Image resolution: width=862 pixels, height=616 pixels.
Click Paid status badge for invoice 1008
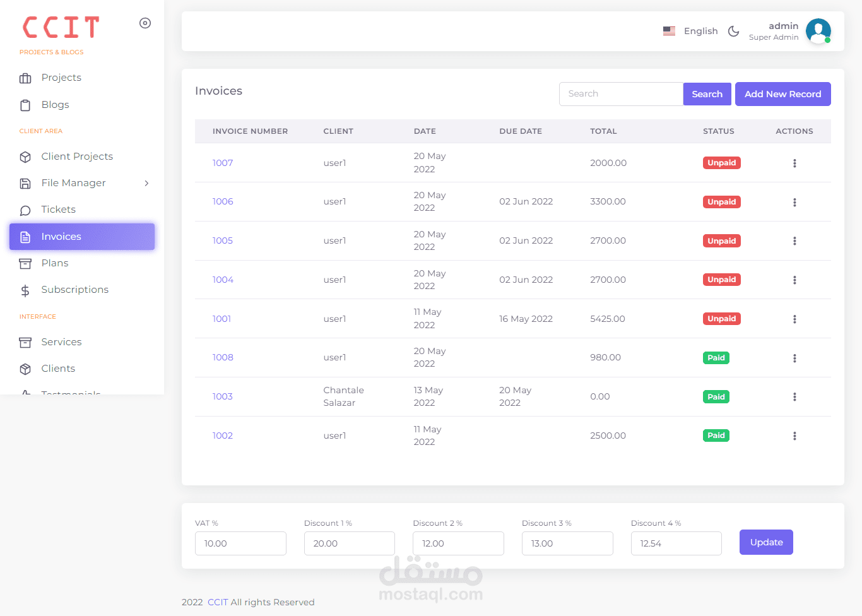tap(716, 358)
